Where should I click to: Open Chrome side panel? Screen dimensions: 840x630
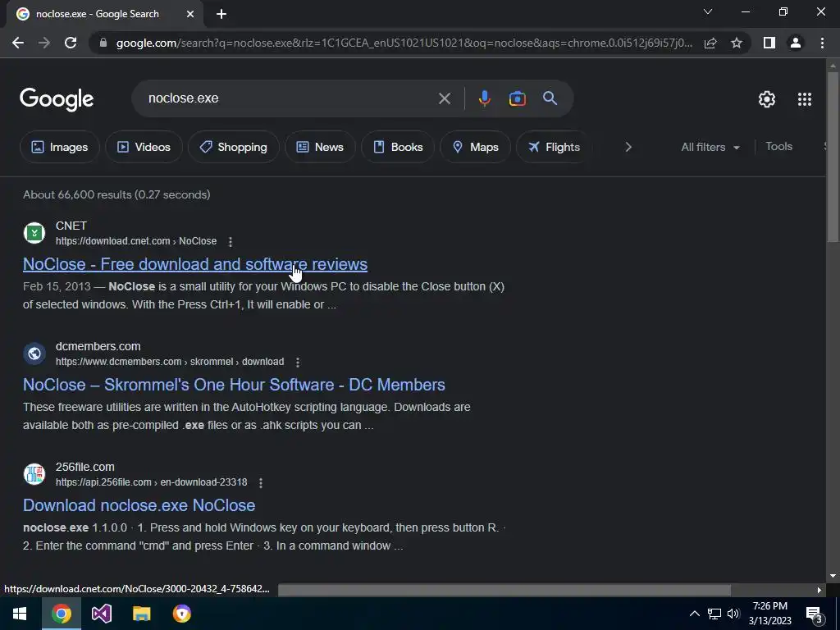pyautogui.click(x=769, y=43)
